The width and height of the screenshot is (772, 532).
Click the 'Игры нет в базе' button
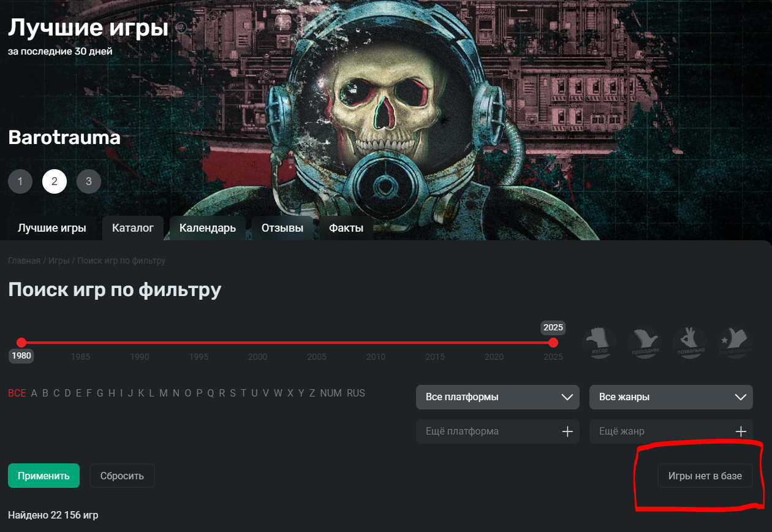point(705,476)
